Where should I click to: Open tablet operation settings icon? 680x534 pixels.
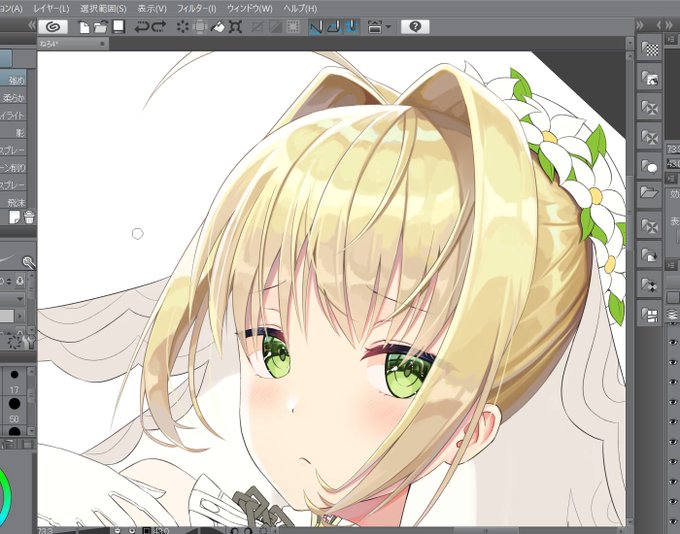click(374, 27)
